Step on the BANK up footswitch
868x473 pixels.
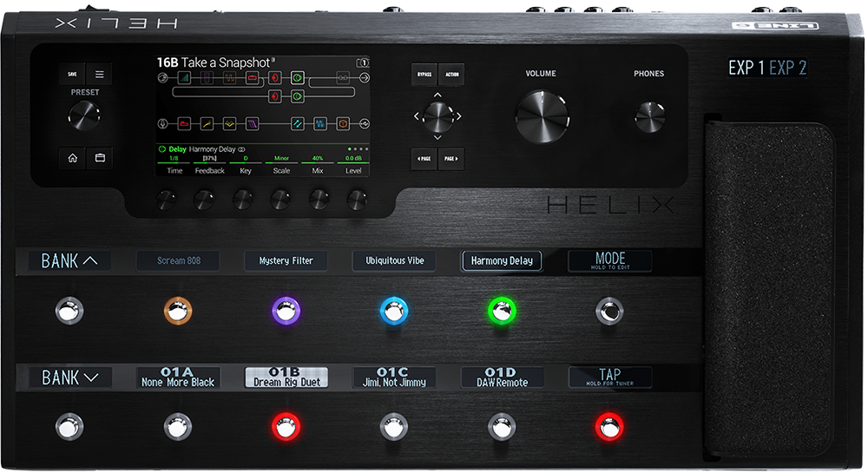point(69,311)
